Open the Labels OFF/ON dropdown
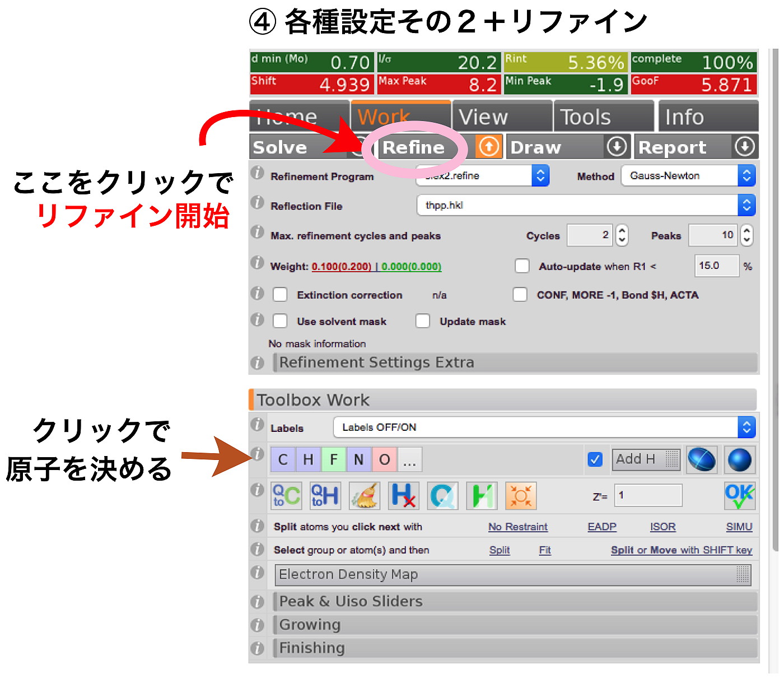The height and width of the screenshot is (679, 784). click(745, 427)
